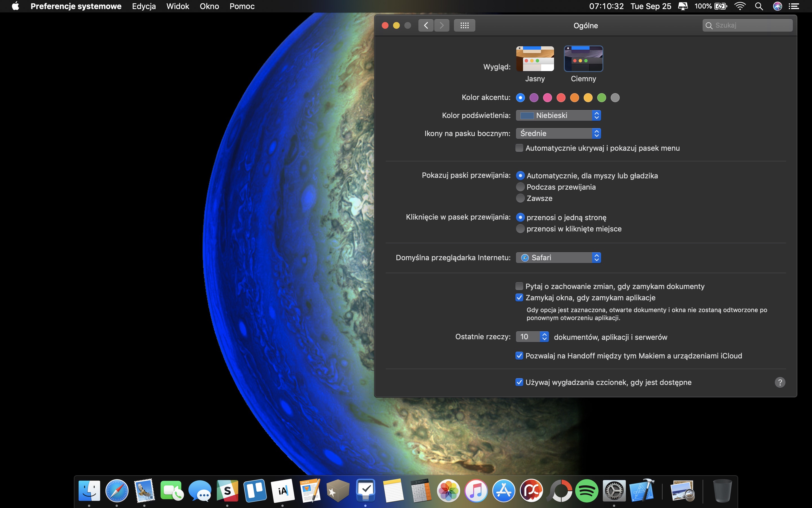The image size is (812, 508).
Task: Go back with the back arrow button
Action: click(x=426, y=25)
